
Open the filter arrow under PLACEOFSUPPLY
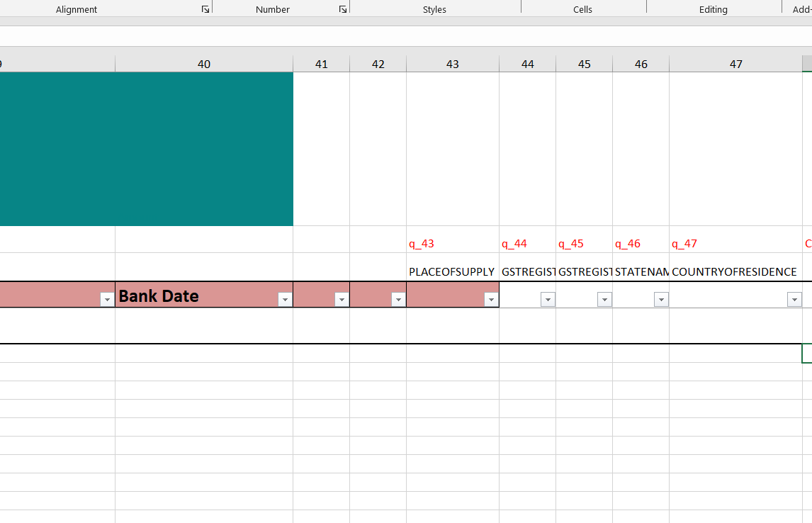click(491, 300)
